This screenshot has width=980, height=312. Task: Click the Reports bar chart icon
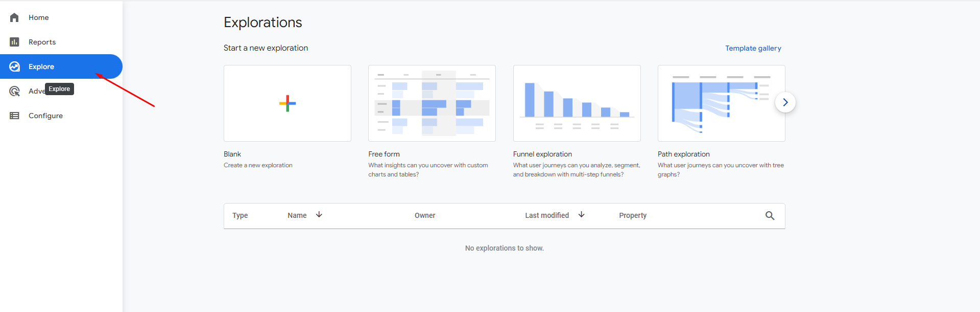[x=14, y=42]
